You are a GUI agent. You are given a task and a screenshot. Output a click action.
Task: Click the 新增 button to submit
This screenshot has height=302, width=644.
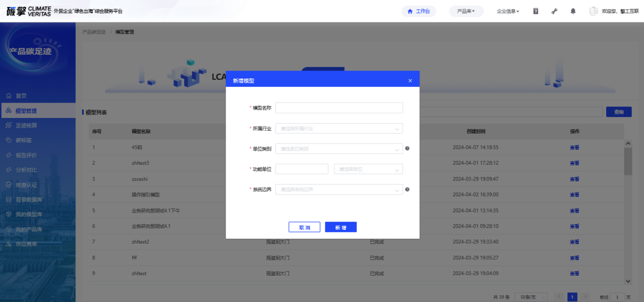pos(341,227)
